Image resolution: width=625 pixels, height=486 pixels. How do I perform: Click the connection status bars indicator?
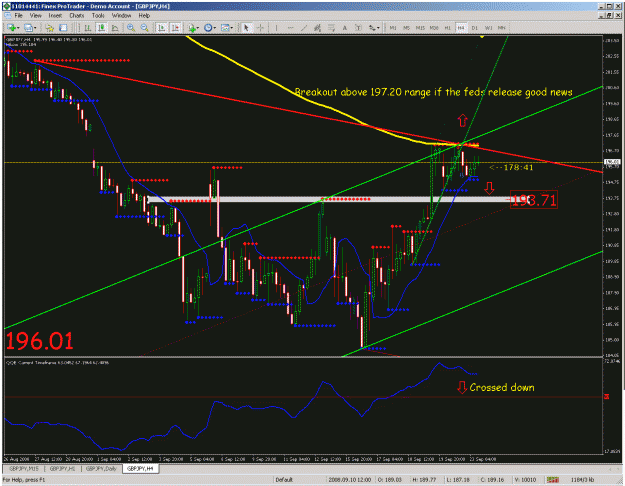coord(552,480)
